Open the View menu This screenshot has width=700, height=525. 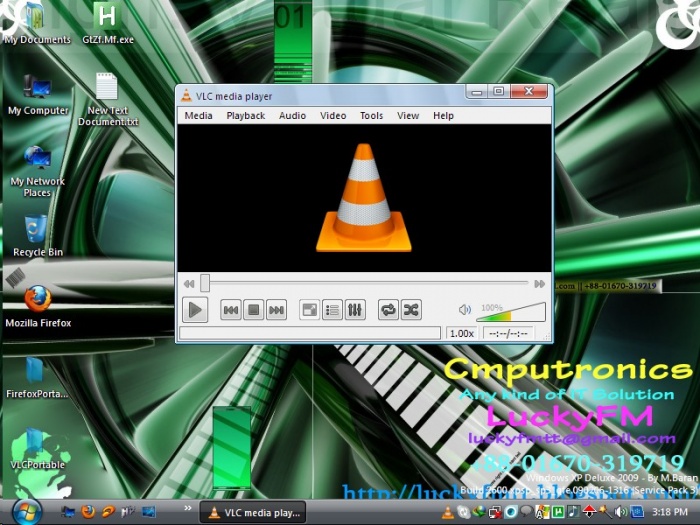(x=408, y=116)
